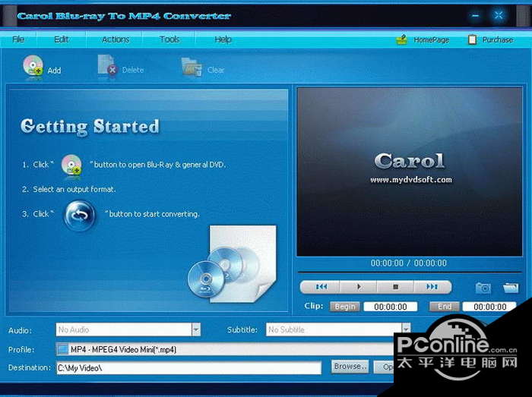Viewport: 532px width, 397px height.
Task: Close the converter window
Action: pos(499,15)
